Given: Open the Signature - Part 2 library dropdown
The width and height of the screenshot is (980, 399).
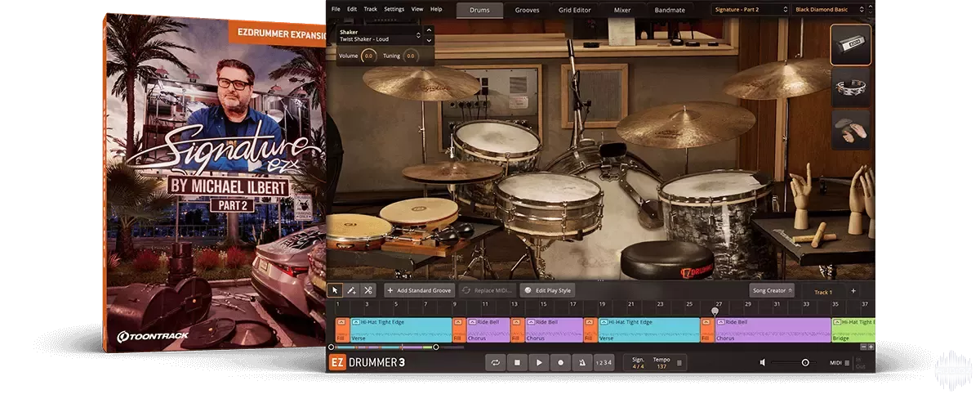Looking at the screenshot, I should (749, 9).
